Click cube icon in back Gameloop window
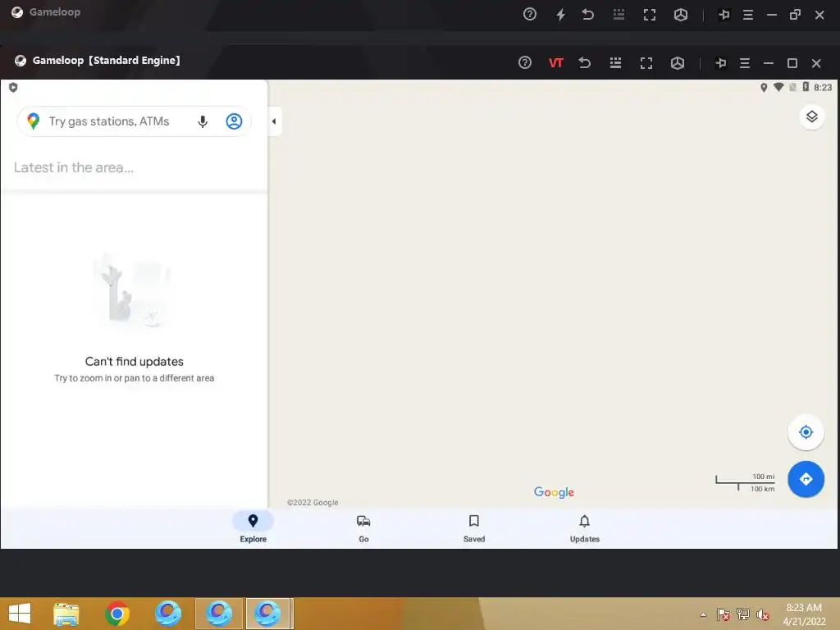The height and width of the screenshot is (630, 840). pos(681,15)
